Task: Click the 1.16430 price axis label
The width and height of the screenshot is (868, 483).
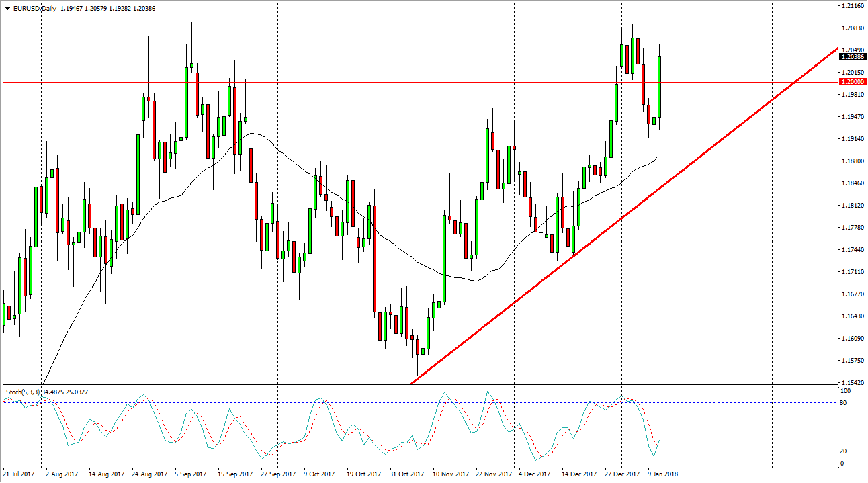Action: point(854,316)
